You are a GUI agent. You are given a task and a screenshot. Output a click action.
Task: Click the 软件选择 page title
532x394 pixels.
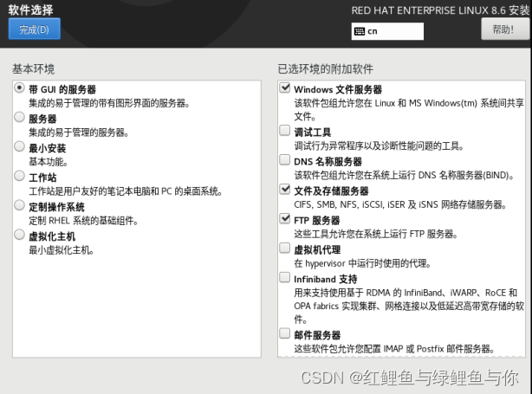[x=30, y=10]
